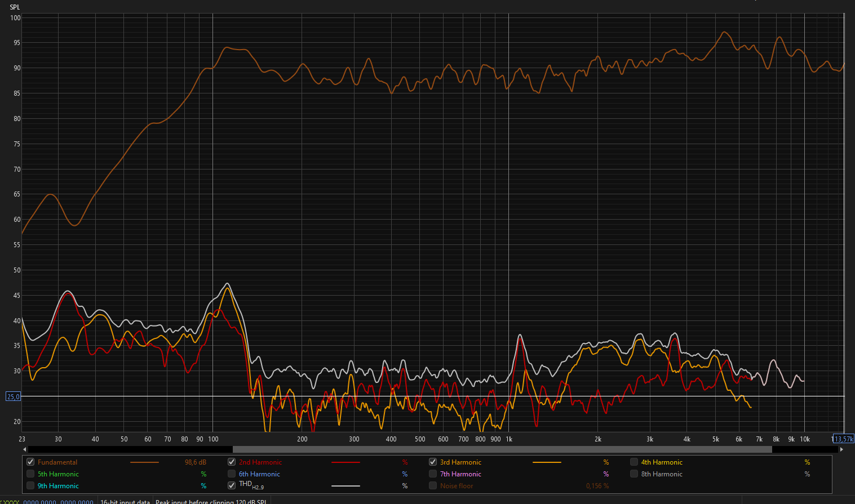Enable the 4th Harmonic checkbox
The height and width of the screenshot is (504, 855).
634,462
